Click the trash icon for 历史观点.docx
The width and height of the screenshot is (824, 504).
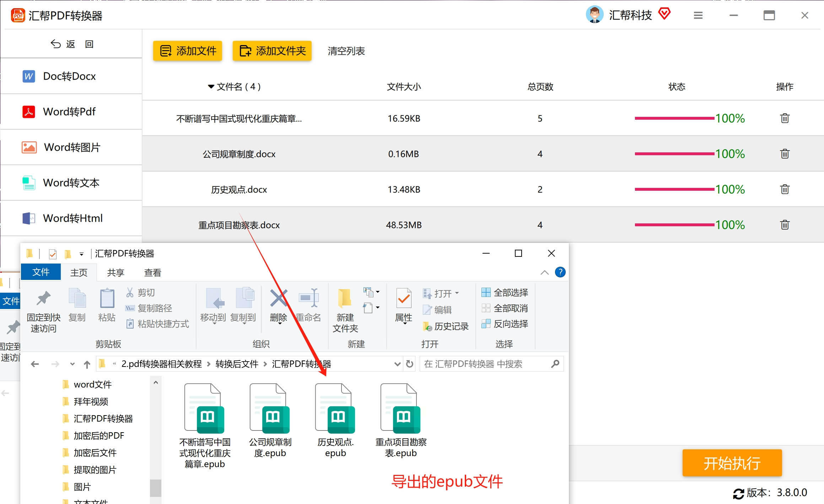(785, 189)
